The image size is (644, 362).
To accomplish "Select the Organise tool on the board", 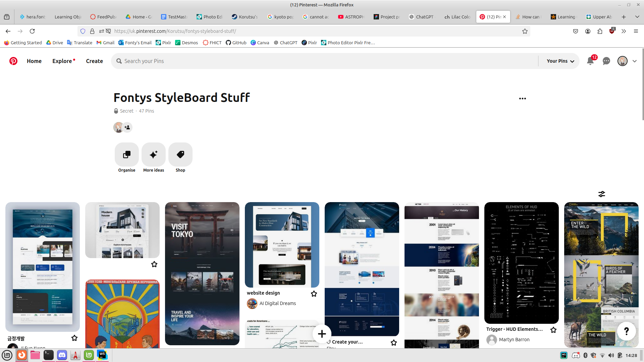I will click(x=126, y=155).
